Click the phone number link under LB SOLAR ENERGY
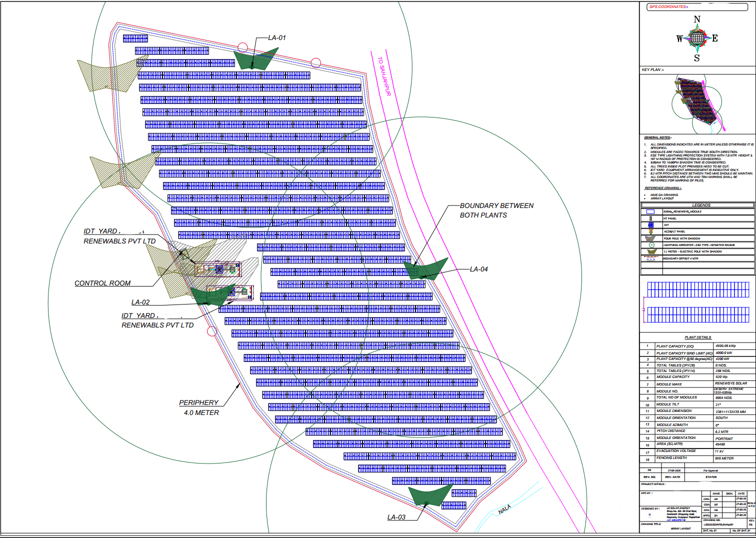 (676, 520)
